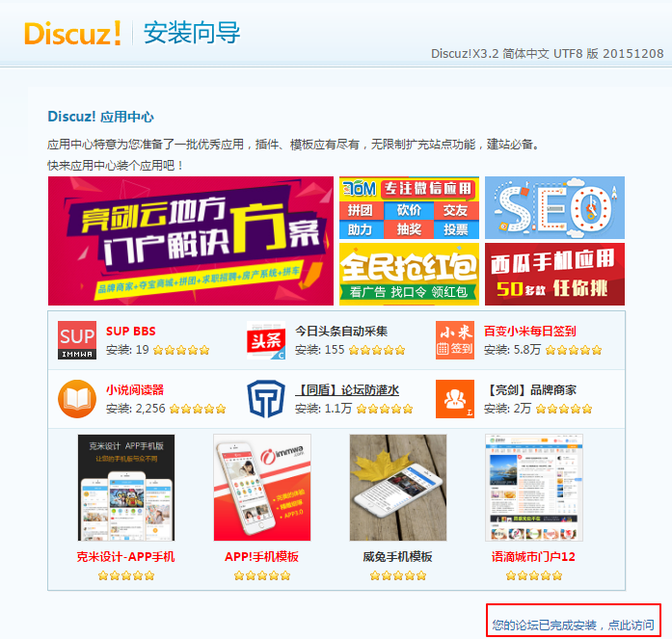
Task: Click the 同盾 shield icon
Action: pyautogui.click(x=266, y=399)
